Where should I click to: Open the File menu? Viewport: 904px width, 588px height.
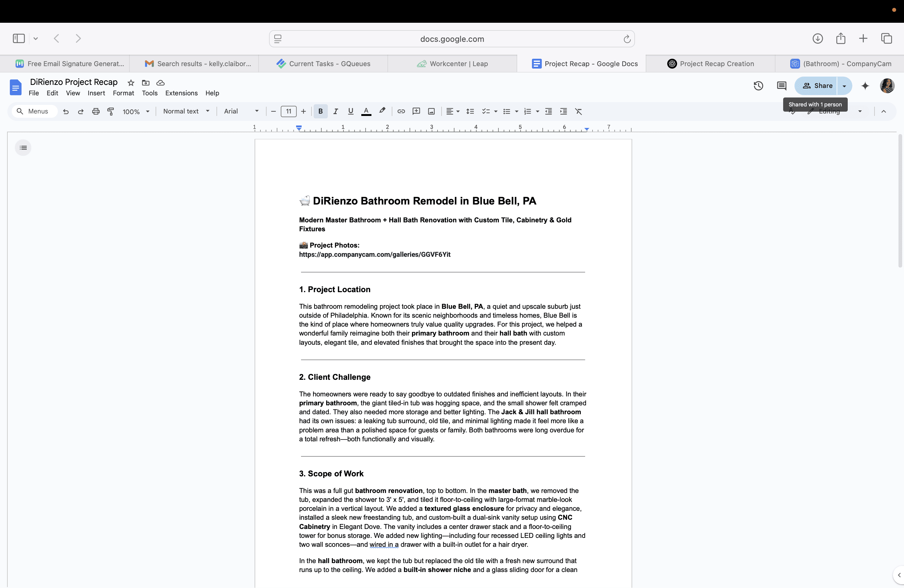34,93
